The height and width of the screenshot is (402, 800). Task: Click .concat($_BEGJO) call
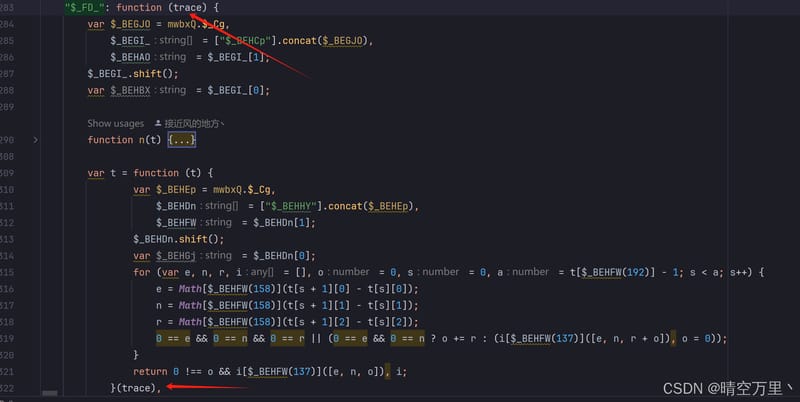tap(322, 41)
